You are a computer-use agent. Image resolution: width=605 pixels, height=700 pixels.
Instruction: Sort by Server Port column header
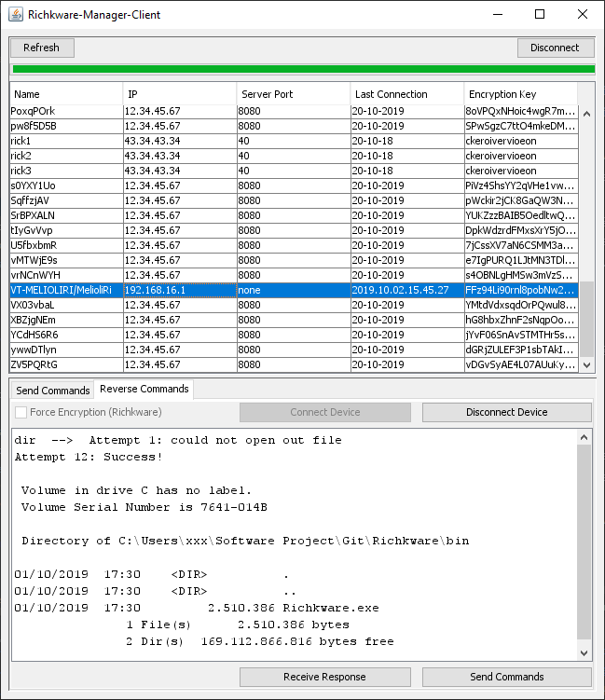pos(294,94)
